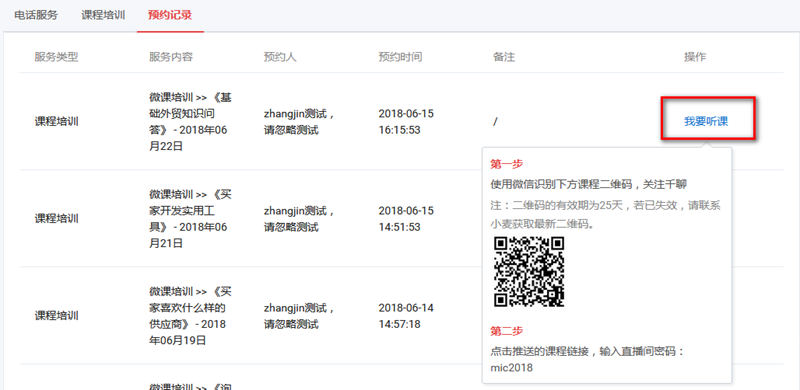Click zhangjin测试 in the 16:15:53 row

(299, 121)
